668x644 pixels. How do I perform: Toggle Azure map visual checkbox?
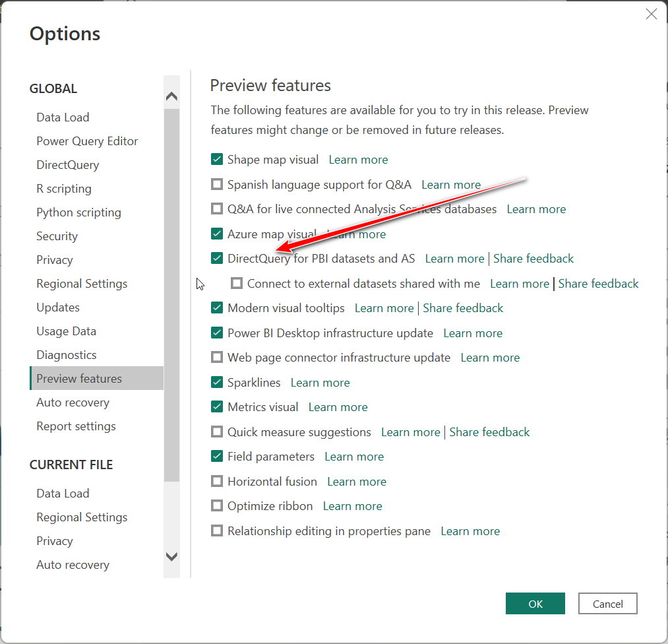click(x=217, y=234)
